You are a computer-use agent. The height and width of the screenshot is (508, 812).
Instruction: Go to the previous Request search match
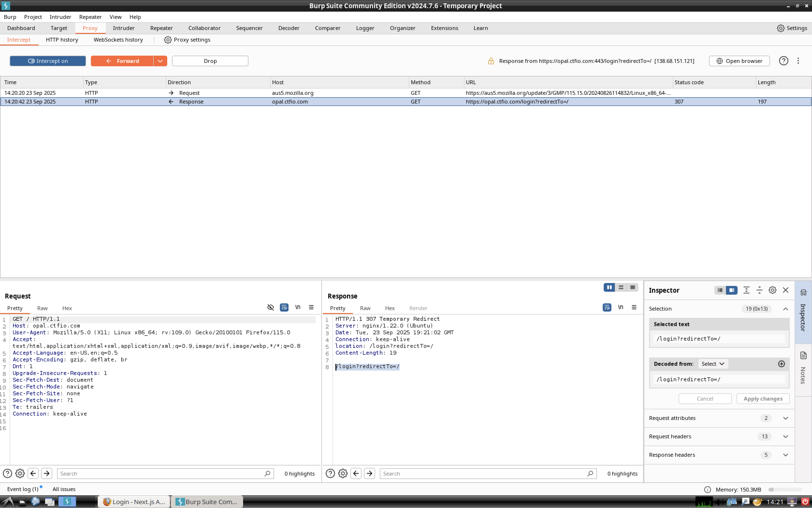[33, 473]
